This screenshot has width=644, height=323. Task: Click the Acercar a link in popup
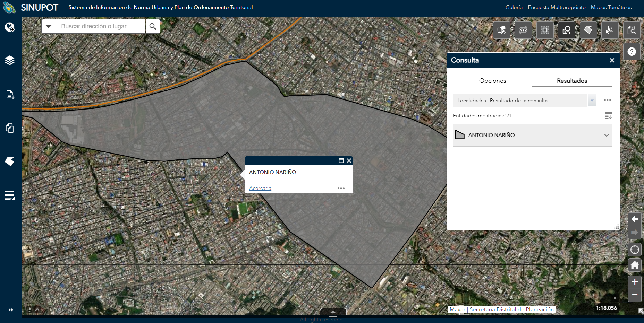tap(260, 188)
